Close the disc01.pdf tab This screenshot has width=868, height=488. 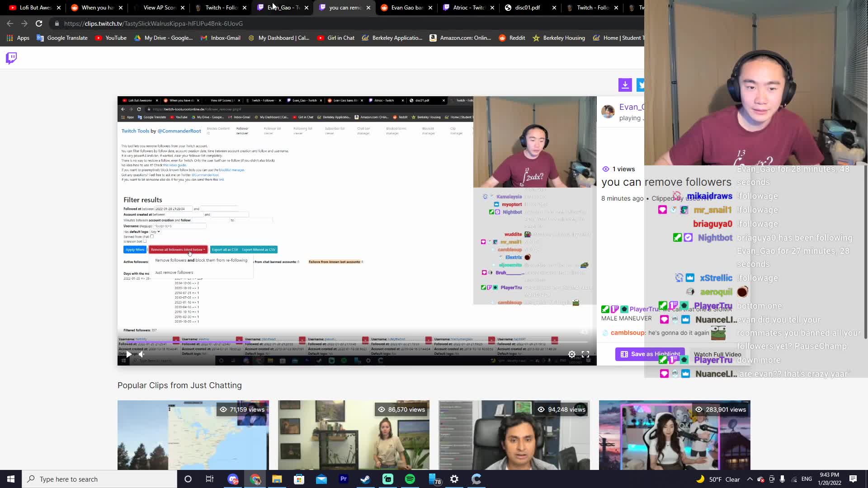(554, 8)
